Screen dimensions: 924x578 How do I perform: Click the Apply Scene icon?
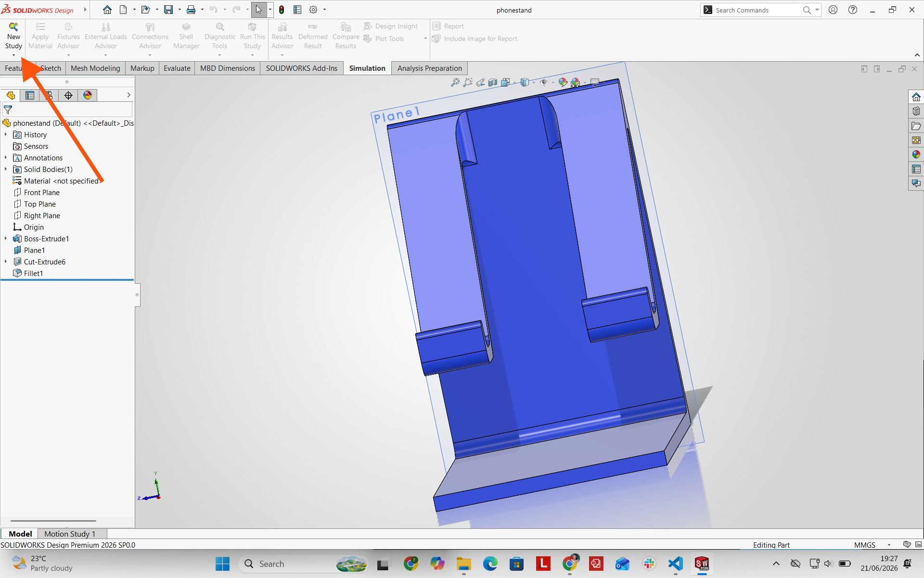click(576, 82)
